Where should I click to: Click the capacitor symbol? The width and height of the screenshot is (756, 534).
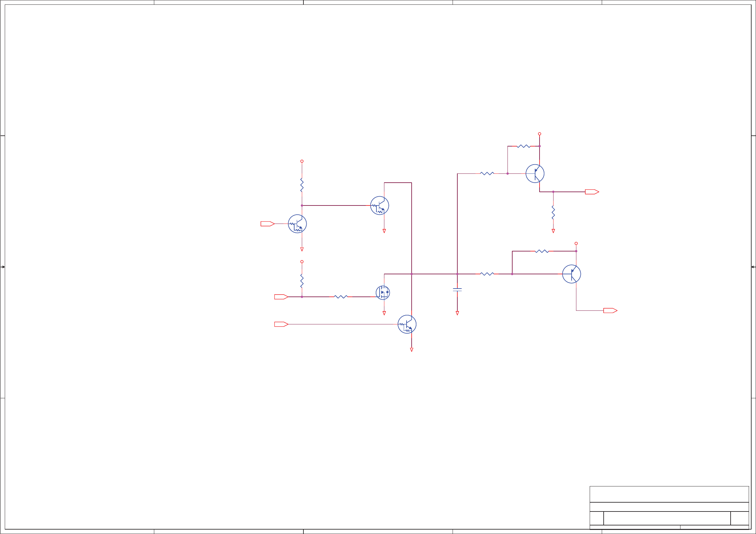(x=457, y=290)
